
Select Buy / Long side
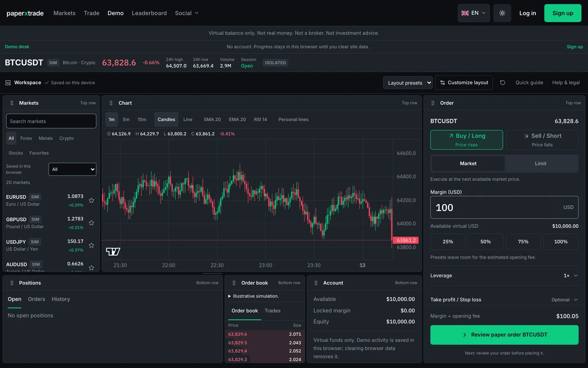point(467,140)
